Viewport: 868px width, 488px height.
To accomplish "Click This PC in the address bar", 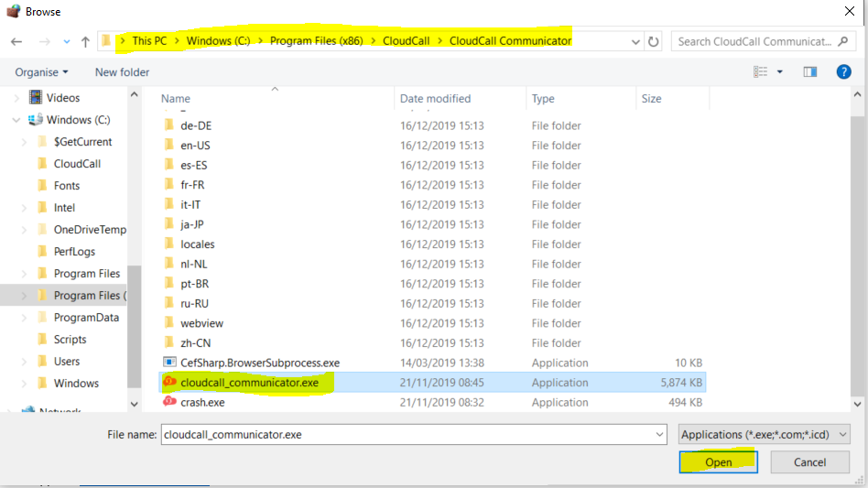I will coord(149,41).
